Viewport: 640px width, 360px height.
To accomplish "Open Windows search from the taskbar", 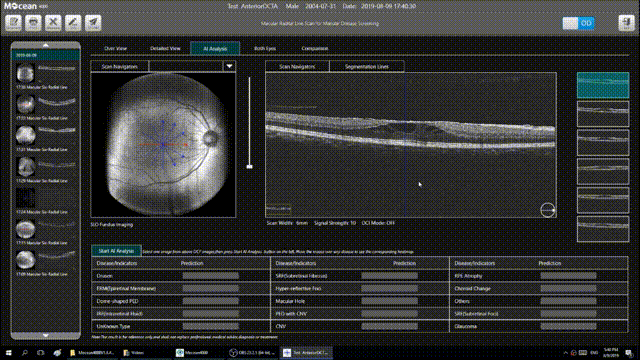I will (x=24, y=353).
